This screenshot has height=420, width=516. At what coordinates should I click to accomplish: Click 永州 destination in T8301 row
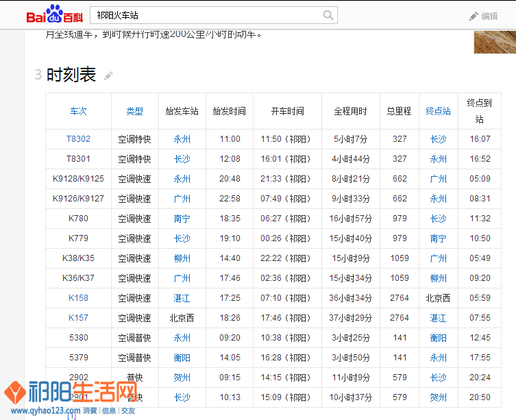click(x=439, y=159)
